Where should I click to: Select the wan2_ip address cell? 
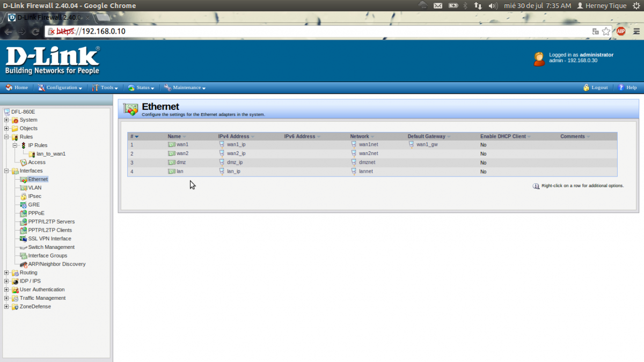(236, 153)
